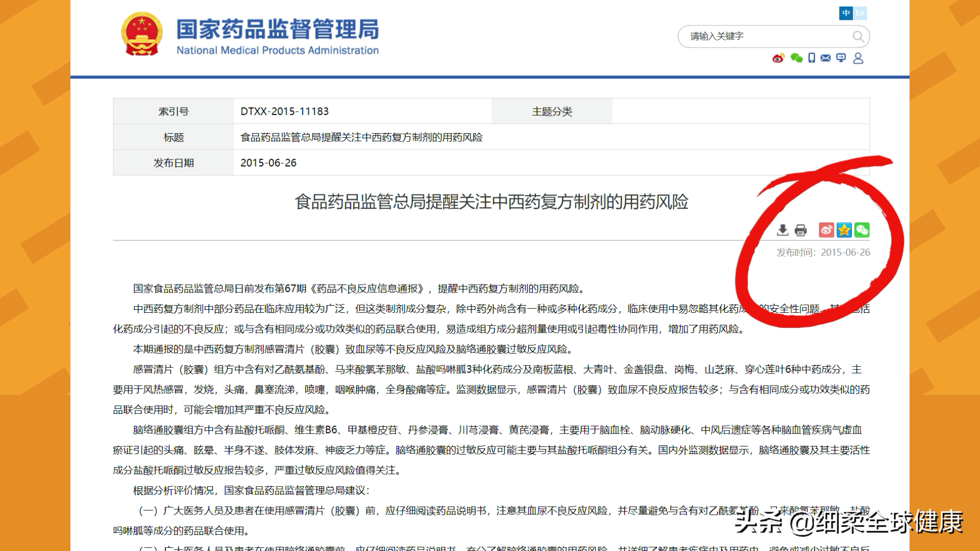This screenshot has width=980, height=551.
Task: Click the title row text in the table
Action: (x=361, y=137)
